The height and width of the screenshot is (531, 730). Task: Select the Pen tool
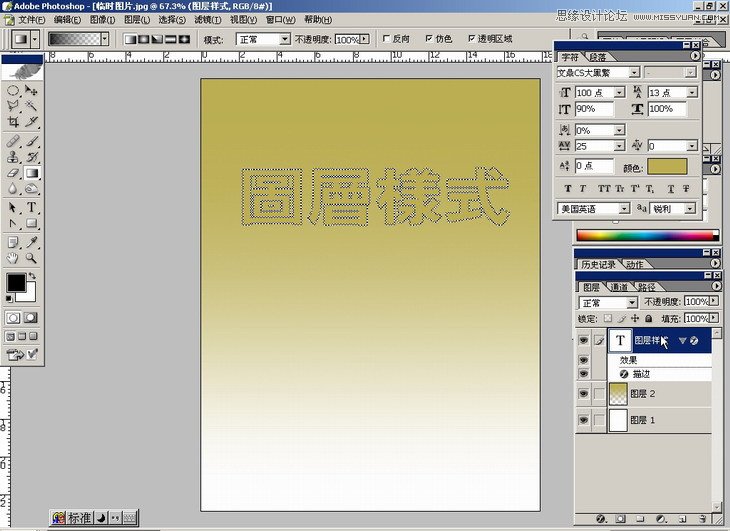tap(13, 223)
